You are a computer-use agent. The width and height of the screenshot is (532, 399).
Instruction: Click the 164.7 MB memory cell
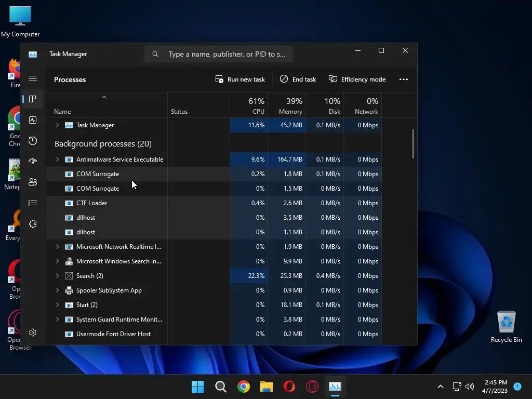[287, 159]
